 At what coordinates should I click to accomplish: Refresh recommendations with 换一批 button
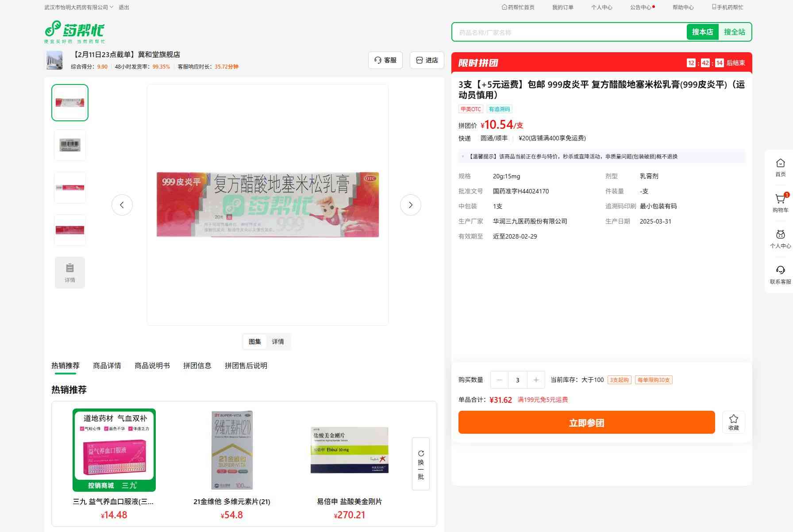(x=420, y=463)
